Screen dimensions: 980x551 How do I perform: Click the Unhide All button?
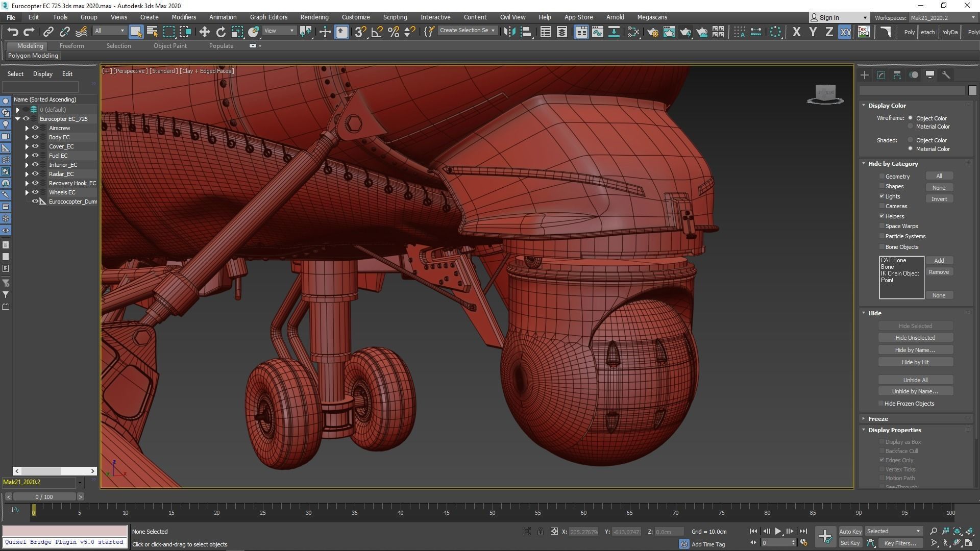(x=915, y=380)
